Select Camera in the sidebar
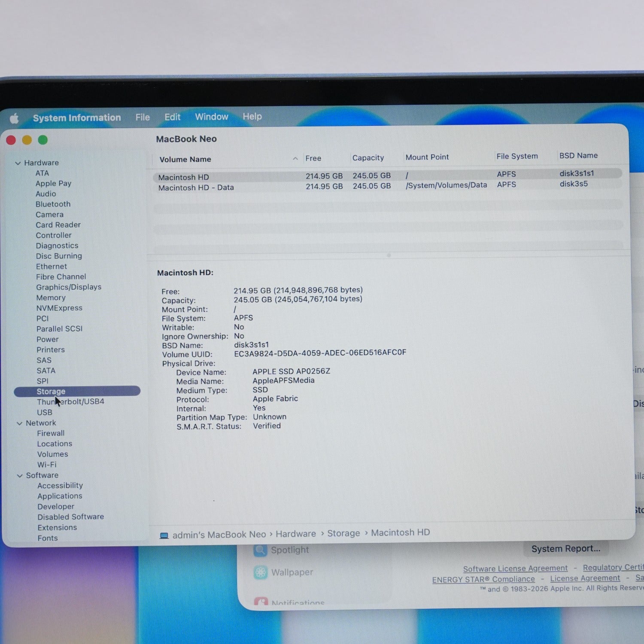The width and height of the screenshot is (644, 644). pos(49,214)
